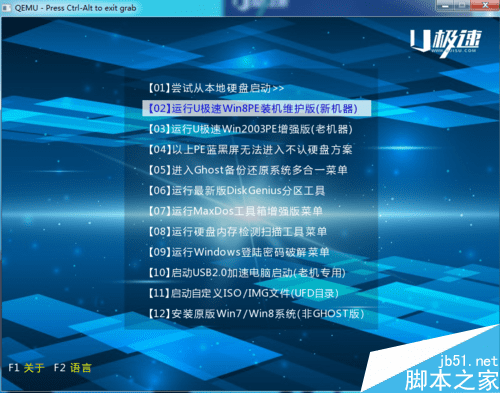
Task: Select entry 01 boot from local hard disk
Action: (x=216, y=88)
